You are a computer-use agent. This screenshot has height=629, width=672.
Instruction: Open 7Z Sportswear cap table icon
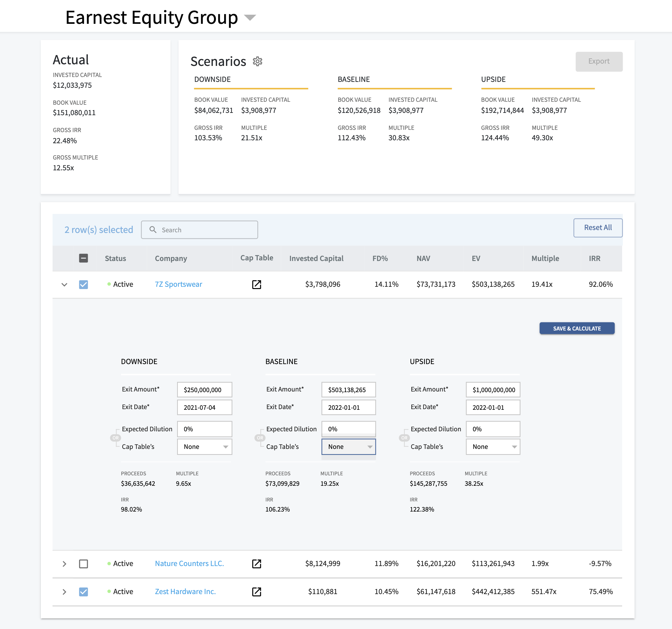click(256, 284)
